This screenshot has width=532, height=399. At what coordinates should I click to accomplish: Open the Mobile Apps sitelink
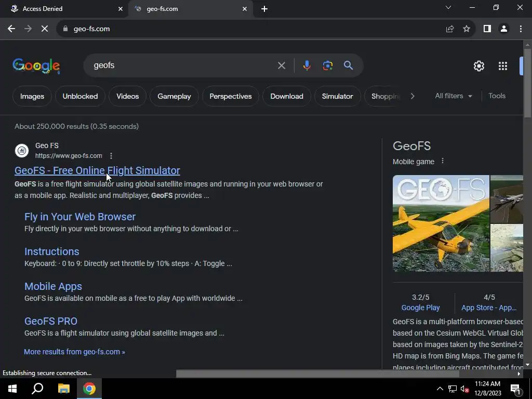tap(54, 286)
